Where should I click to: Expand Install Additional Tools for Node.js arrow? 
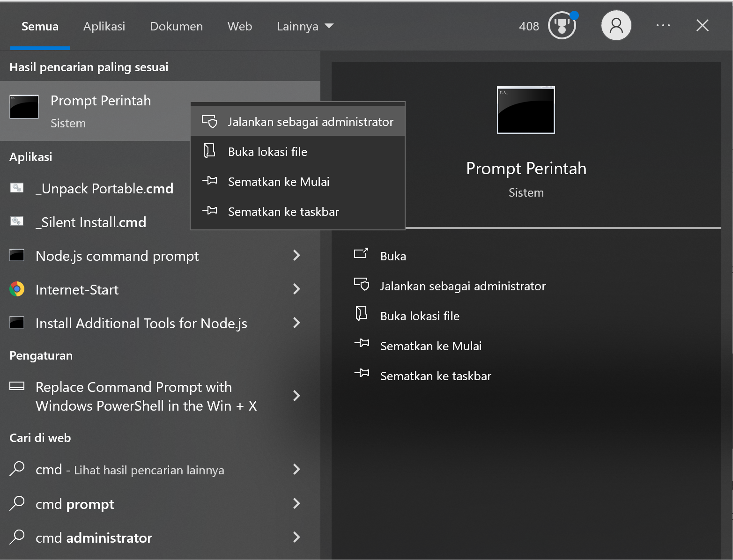pyautogui.click(x=296, y=323)
